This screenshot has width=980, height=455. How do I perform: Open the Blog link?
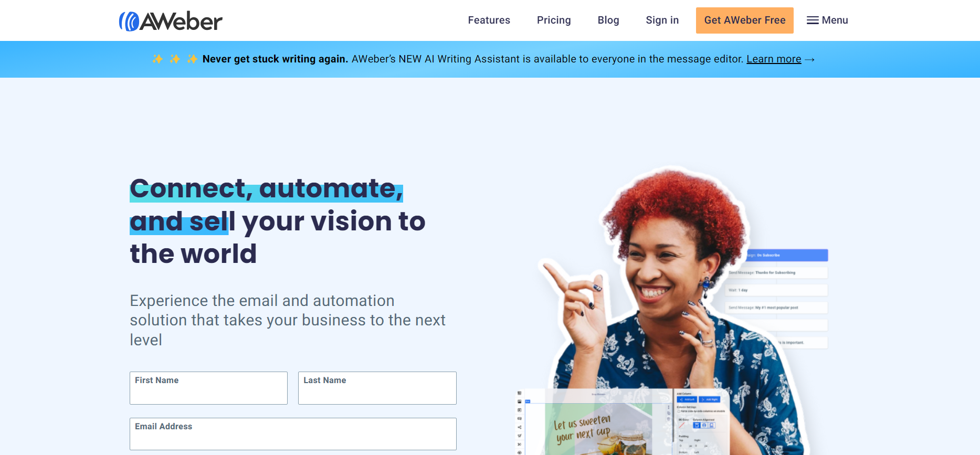pos(608,20)
